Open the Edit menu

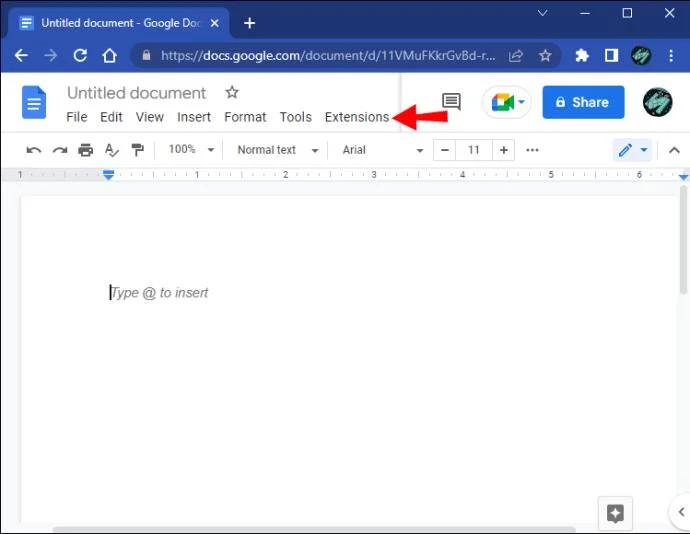coord(111,117)
